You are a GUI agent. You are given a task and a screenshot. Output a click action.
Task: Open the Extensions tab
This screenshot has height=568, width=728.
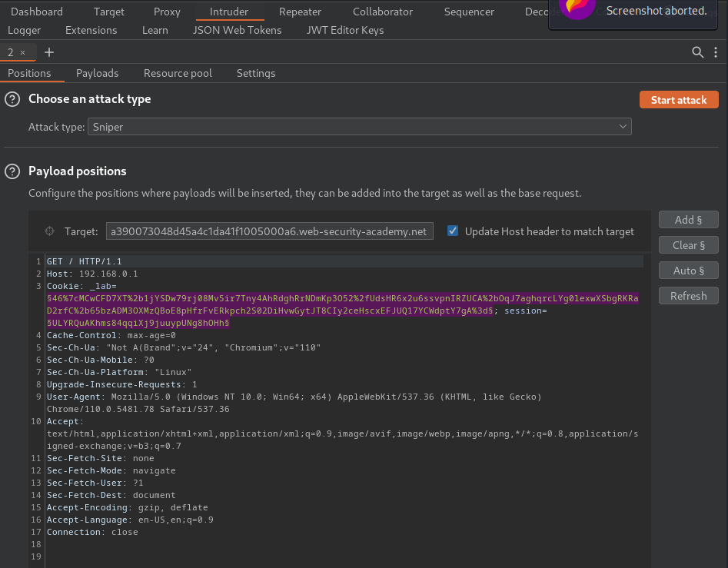(x=91, y=30)
